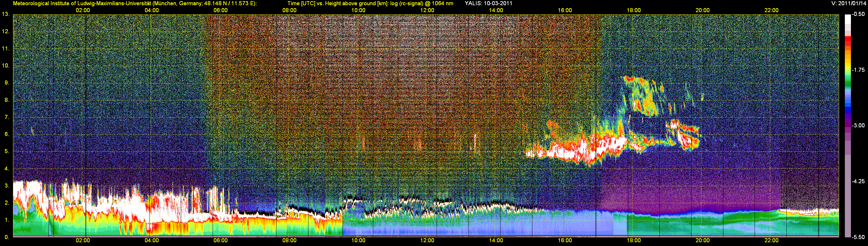Viewport: 868px width, 246px height.
Task: Click the 18:00 label on the bottom time axis
Action: coord(634,241)
